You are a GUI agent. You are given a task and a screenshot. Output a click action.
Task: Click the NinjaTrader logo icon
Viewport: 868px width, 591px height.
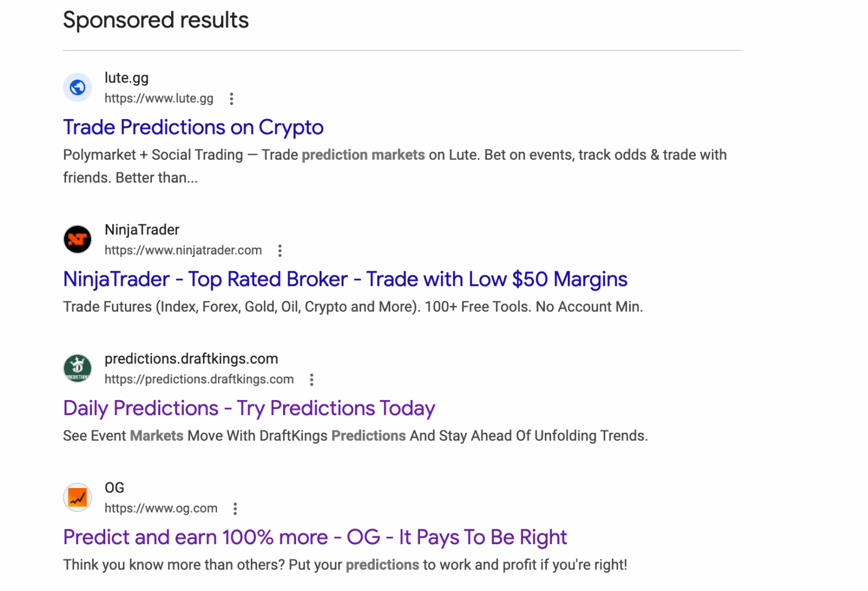[x=77, y=239]
